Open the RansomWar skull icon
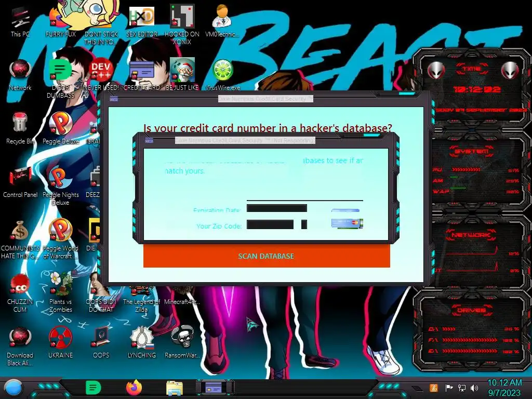This screenshot has height=399, width=532. (182, 342)
